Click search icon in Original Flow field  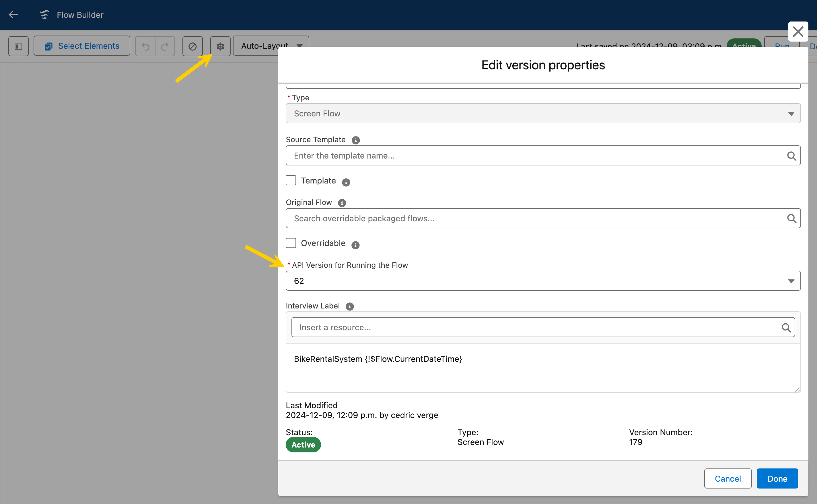pos(791,218)
